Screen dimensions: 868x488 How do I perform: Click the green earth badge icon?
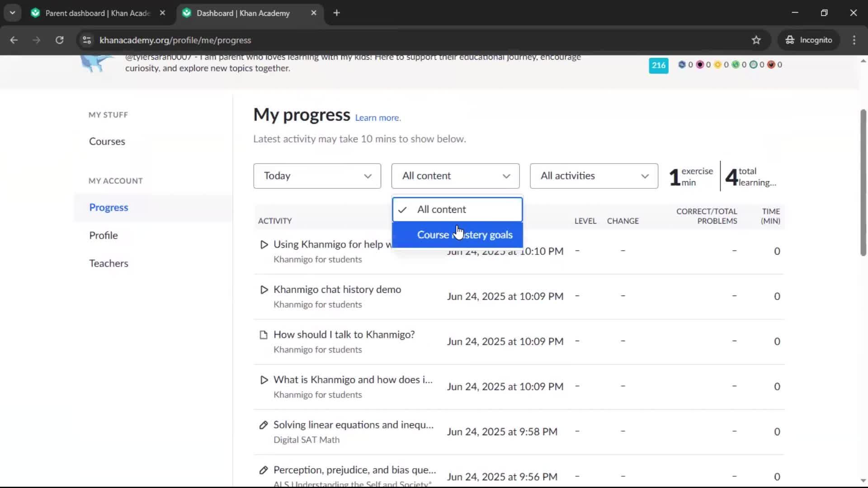pos(736,65)
